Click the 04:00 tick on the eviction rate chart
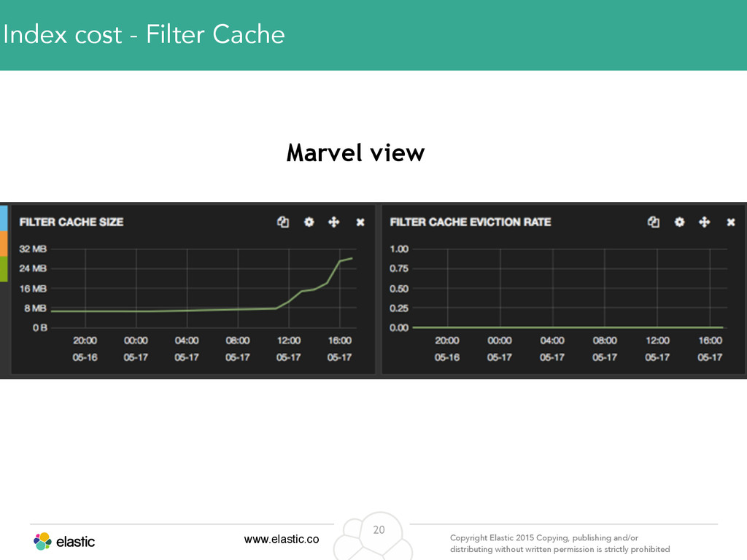The image size is (747, 560). point(552,341)
